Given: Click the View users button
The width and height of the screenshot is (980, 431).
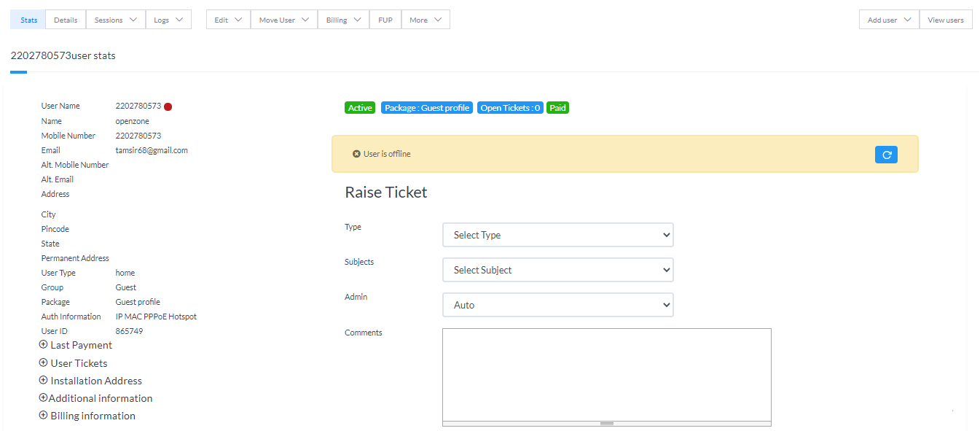Looking at the screenshot, I should point(945,19).
